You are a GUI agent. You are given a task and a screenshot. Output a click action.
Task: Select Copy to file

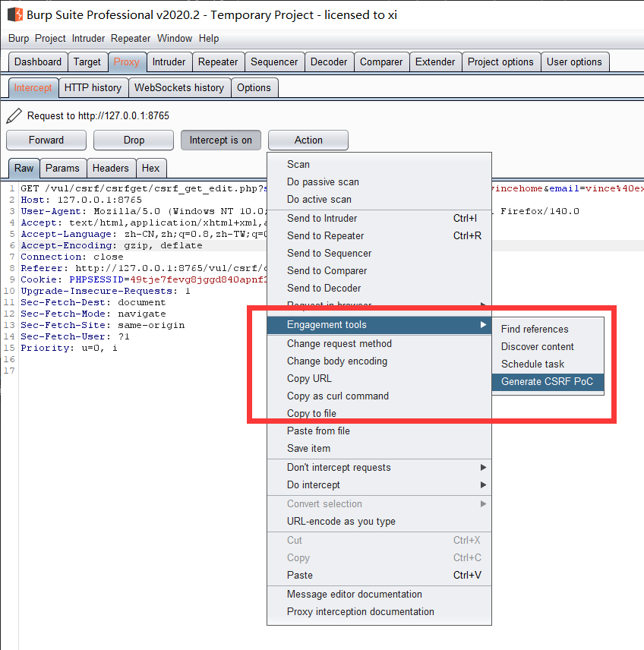379,413
